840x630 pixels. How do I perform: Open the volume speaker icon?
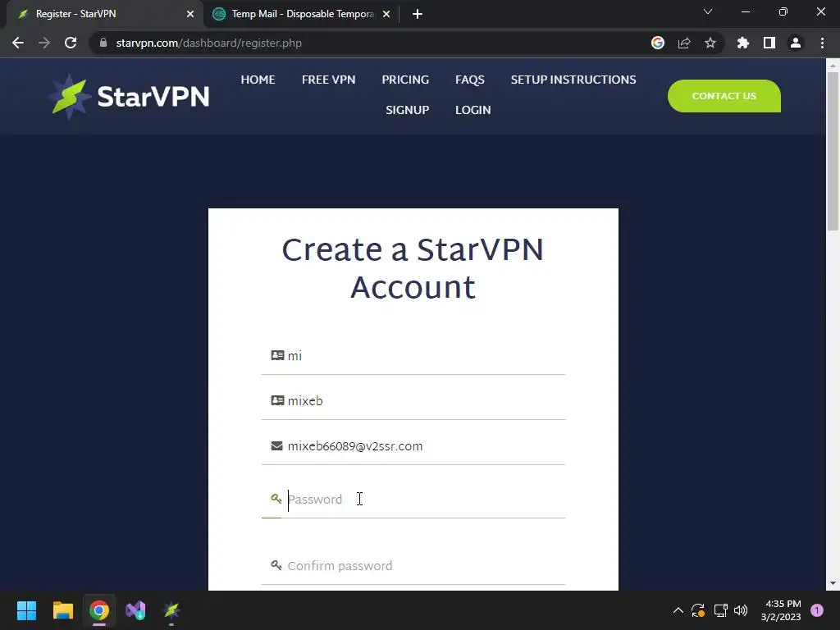[741, 610]
